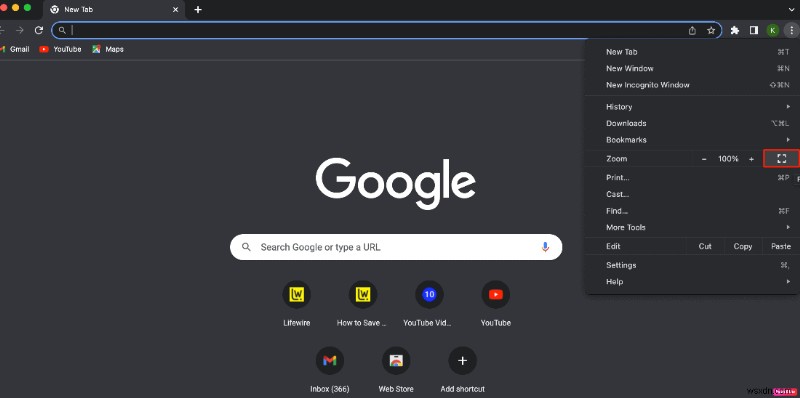800x398 pixels.
Task: Click the 100% zoom value
Action: [x=728, y=159]
